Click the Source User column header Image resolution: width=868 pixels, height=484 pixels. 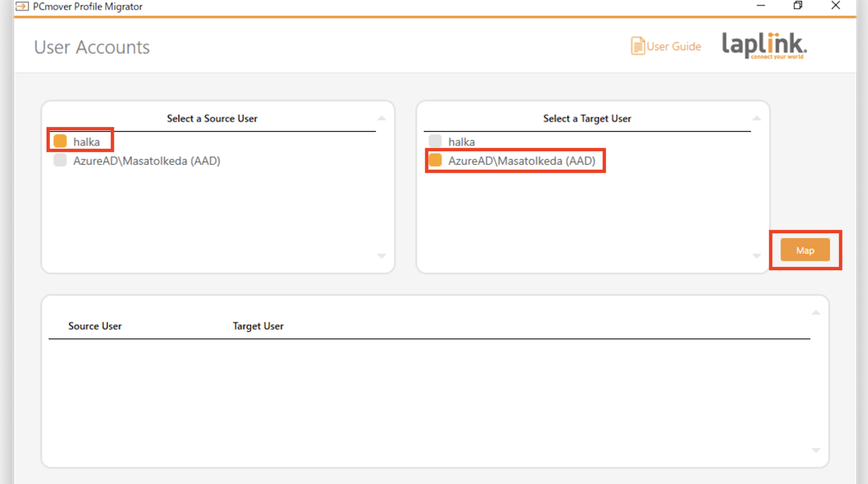coord(95,326)
